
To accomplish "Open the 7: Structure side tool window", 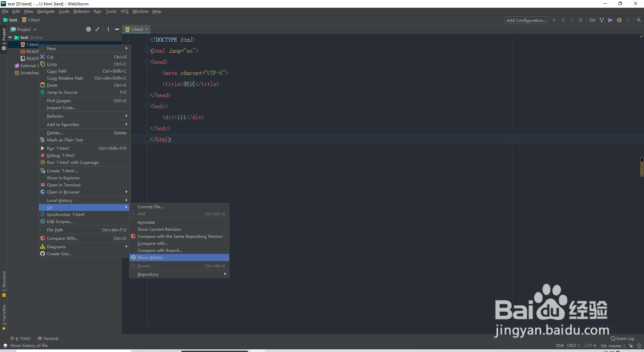I will point(4,284).
